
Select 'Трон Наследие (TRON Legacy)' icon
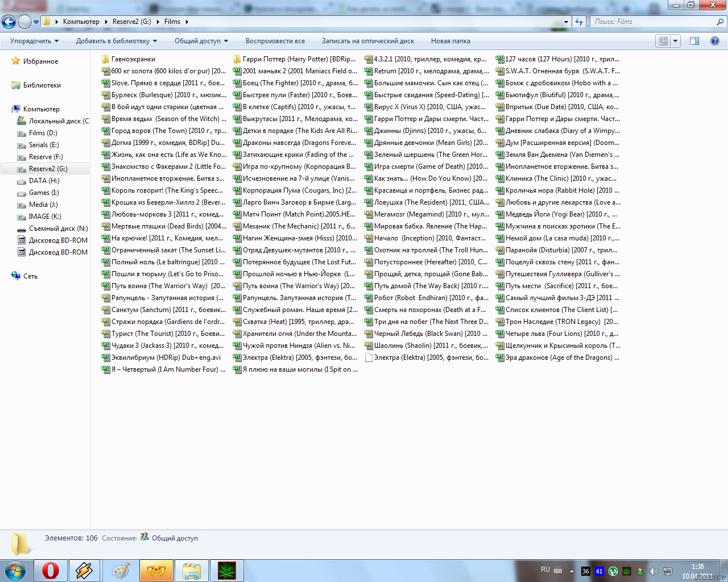pos(499,322)
